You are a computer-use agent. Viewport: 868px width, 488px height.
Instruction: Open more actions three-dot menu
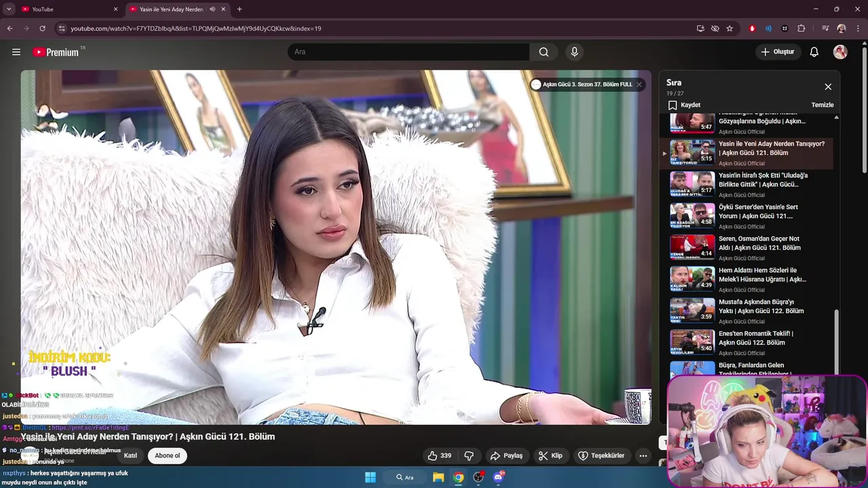643,455
